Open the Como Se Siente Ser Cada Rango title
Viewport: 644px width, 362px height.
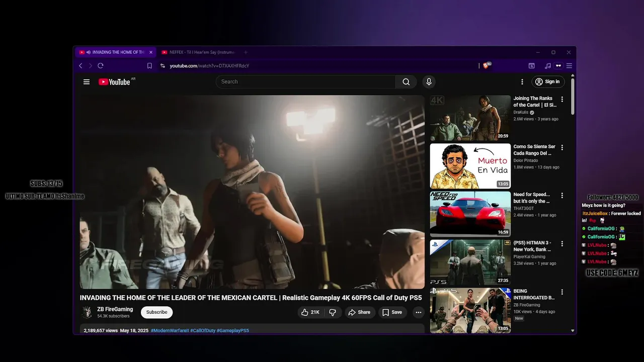click(534, 150)
